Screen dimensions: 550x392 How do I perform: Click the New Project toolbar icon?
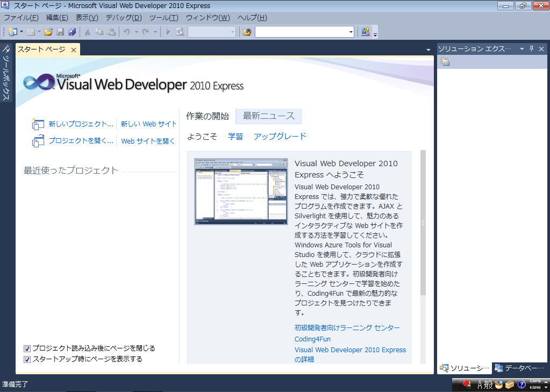(x=12, y=32)
